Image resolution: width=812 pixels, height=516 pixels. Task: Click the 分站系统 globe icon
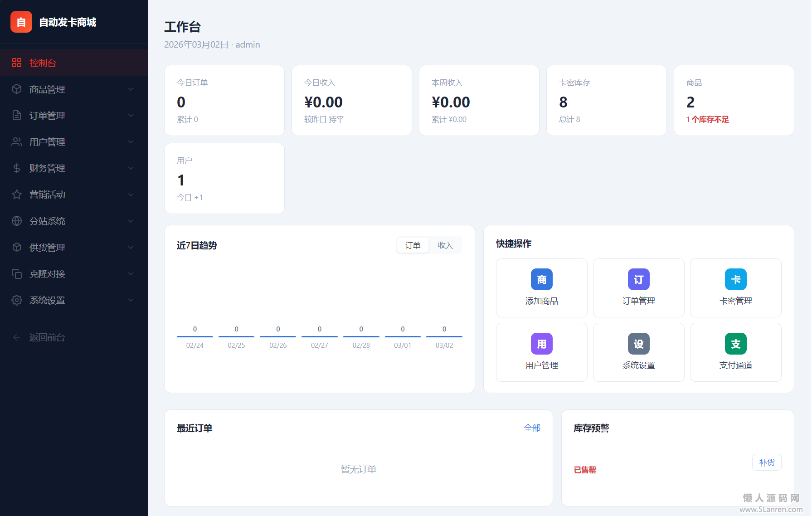pyautogui.click(x=17, y=221)
